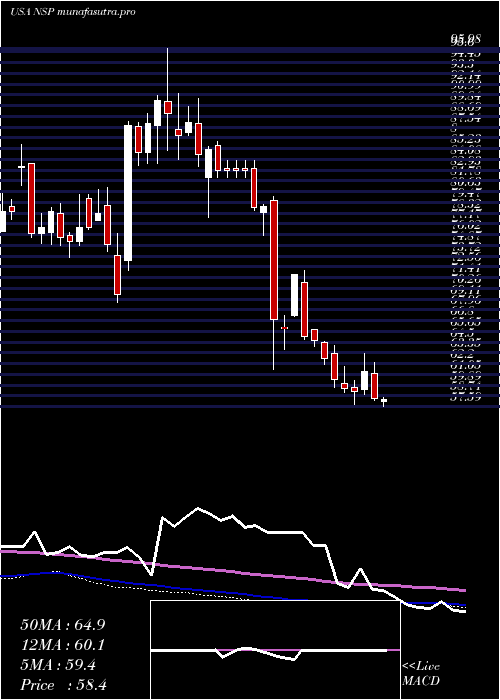Click the '12MA : 60.1' reading

[63, 645]
